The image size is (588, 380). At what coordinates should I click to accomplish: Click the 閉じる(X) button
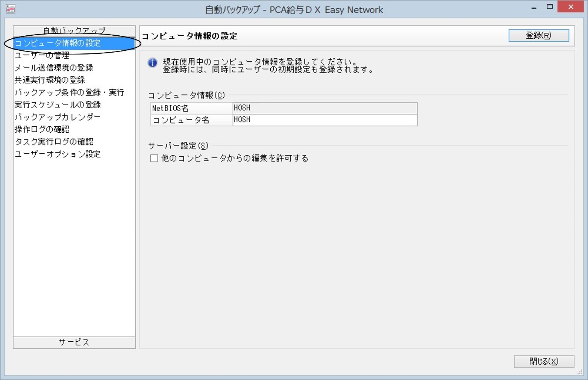pyautogui.click(x=544, y=361)
